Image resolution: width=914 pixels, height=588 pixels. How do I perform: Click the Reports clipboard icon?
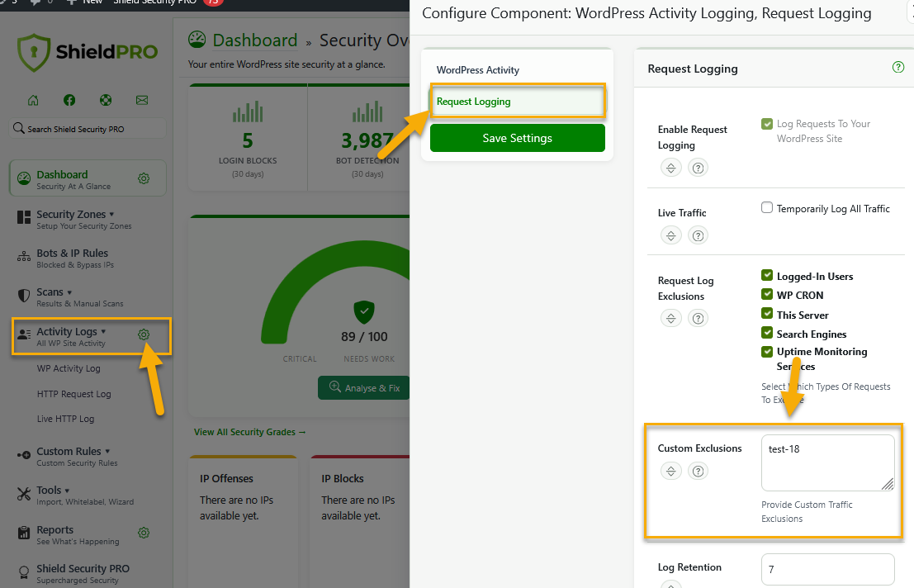point(24,533)
